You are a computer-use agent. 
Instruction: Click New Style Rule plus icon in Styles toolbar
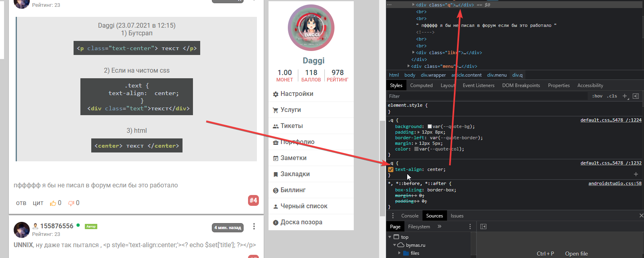point(625,96)
